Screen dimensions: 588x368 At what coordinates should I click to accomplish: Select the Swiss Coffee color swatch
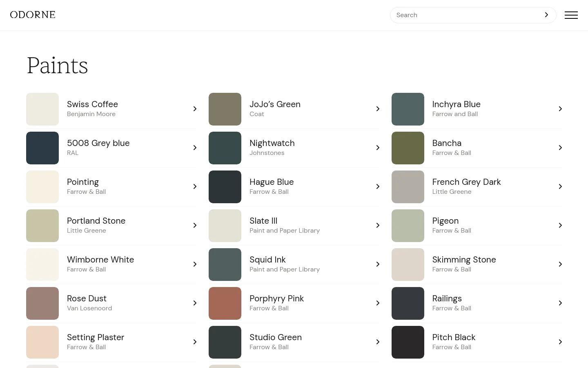42,109
